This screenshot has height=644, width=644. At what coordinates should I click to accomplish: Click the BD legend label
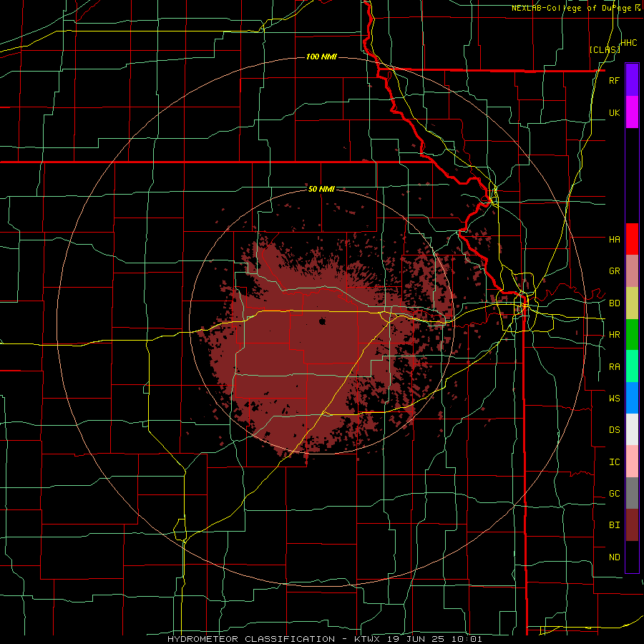pos(614,303)
